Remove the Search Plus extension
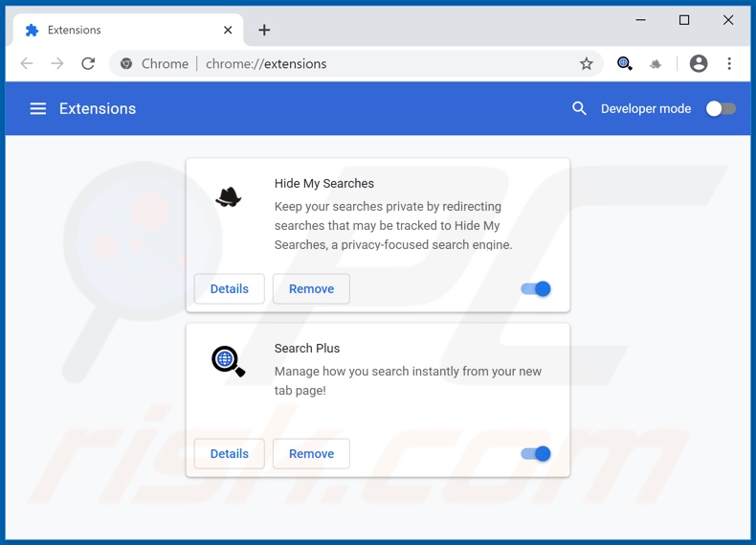Screen dimensions: 756x545 (311, 454)
